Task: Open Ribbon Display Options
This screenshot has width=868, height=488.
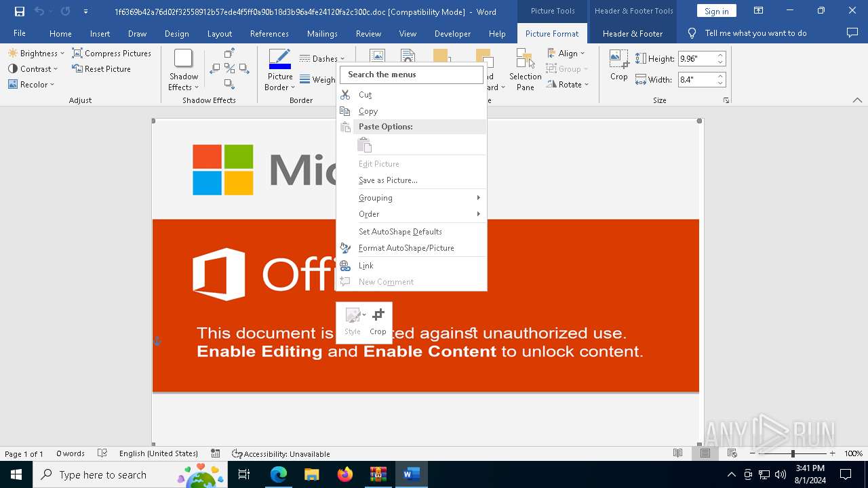Action: 758,11
